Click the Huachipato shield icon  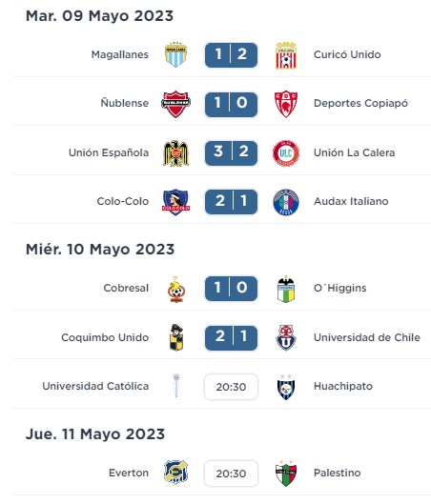(286, 387)
